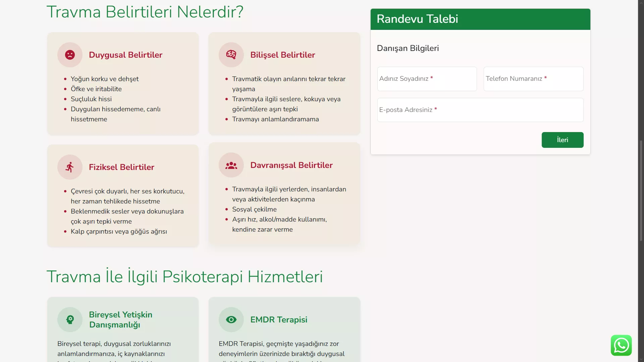
Task: Select the E-posta Adresiniz input field
Action: 480,110
